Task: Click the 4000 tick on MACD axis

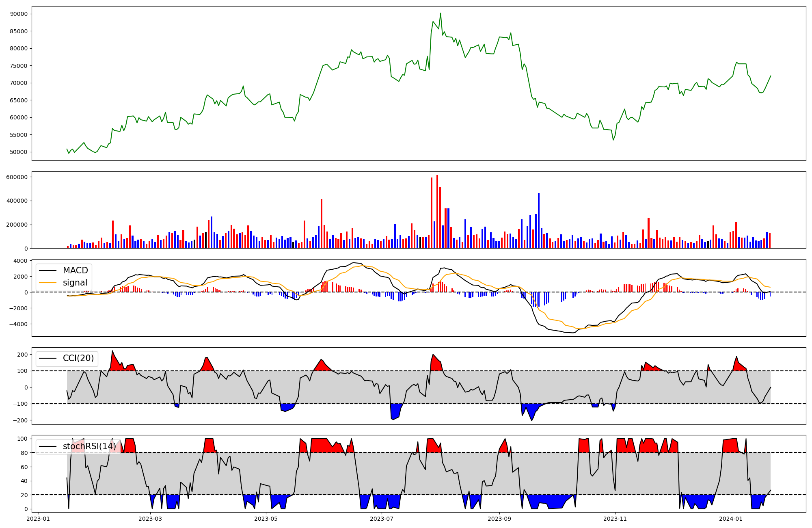Action: tap(20, 261)
